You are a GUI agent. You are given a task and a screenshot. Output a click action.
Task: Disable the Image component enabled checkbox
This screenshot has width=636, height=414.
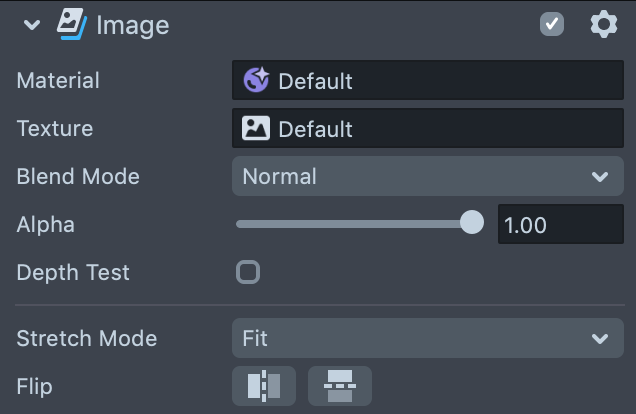552,25
